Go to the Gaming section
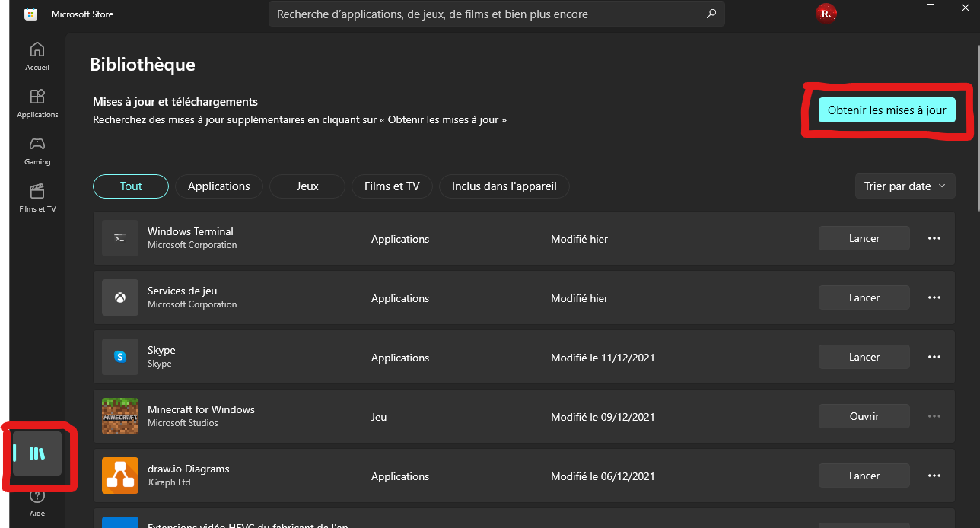The width and height of the screenshot is (980, 528). tap(37, 151)
